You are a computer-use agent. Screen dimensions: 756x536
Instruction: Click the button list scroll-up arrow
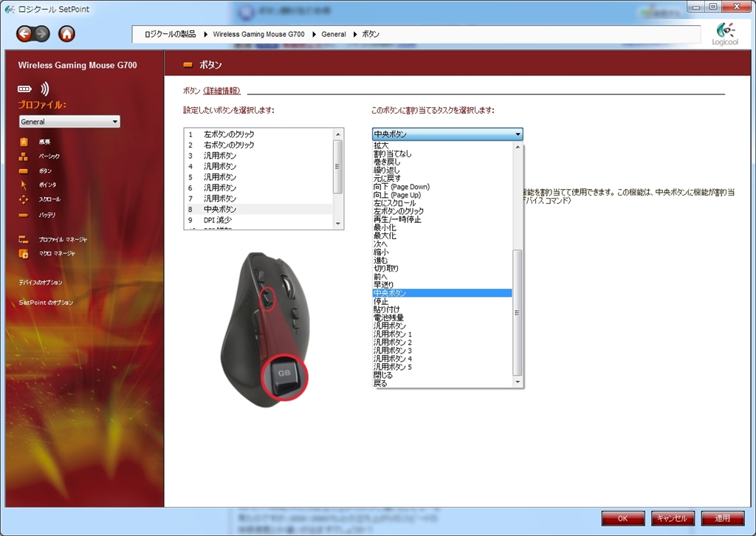point(338,134)
